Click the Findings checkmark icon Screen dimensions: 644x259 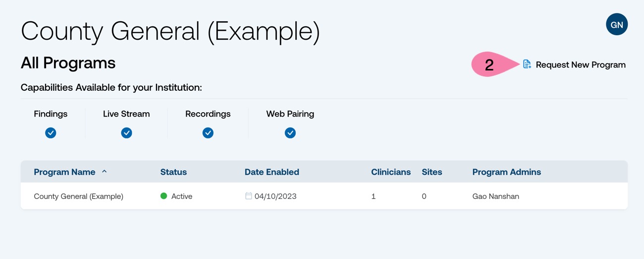coord(51,132)
